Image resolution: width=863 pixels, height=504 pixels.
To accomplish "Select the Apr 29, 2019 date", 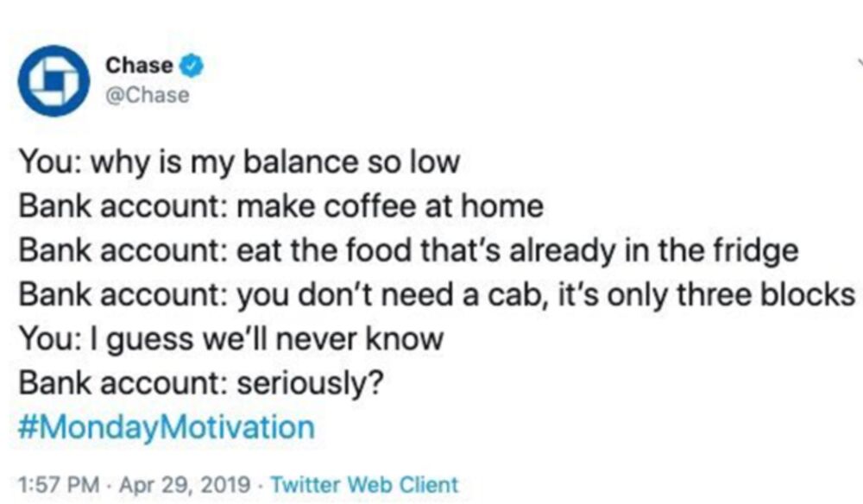I will (185, 485).
